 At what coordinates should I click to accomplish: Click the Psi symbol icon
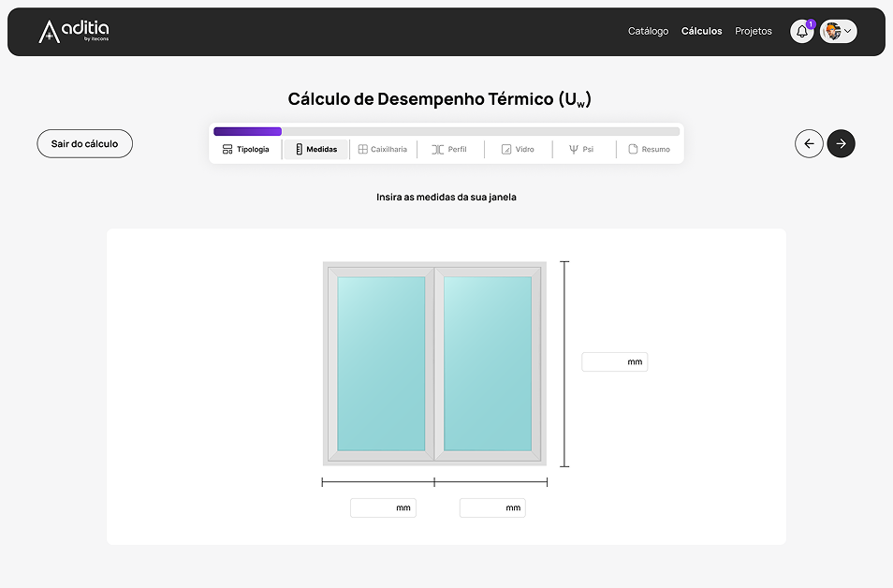click(573, 150)
